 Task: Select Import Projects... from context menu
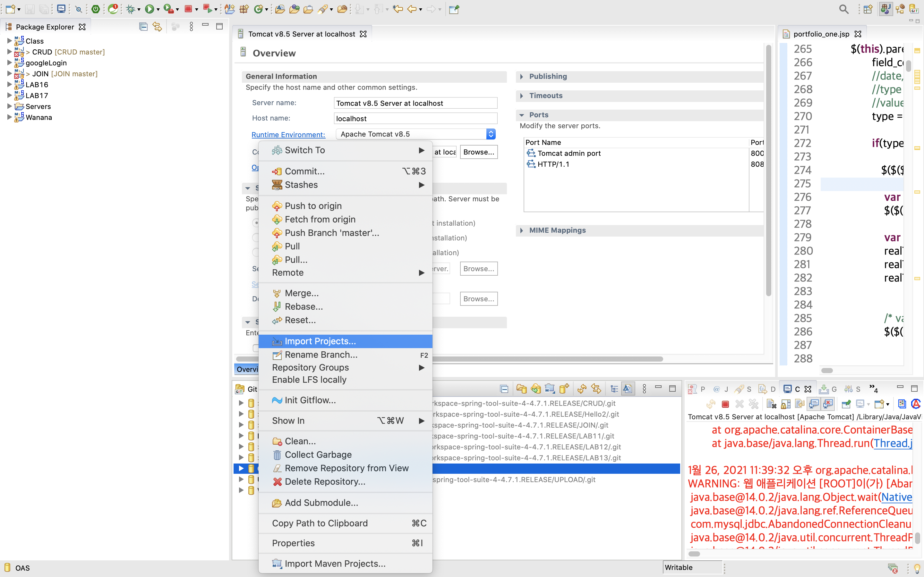320,341
